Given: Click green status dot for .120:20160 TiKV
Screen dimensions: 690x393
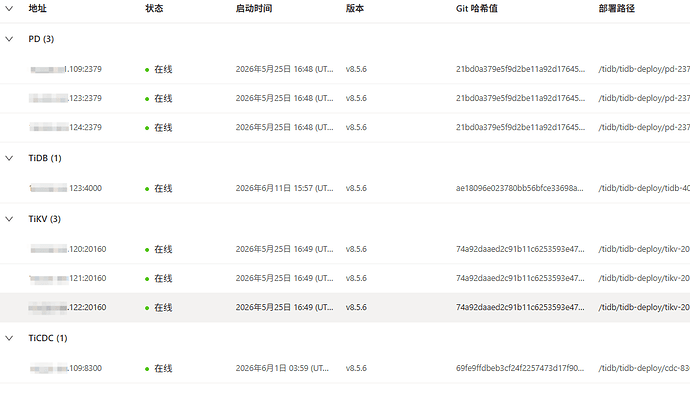Looking at the screenshot, I should pyautogui.click(x=147, y=250).
